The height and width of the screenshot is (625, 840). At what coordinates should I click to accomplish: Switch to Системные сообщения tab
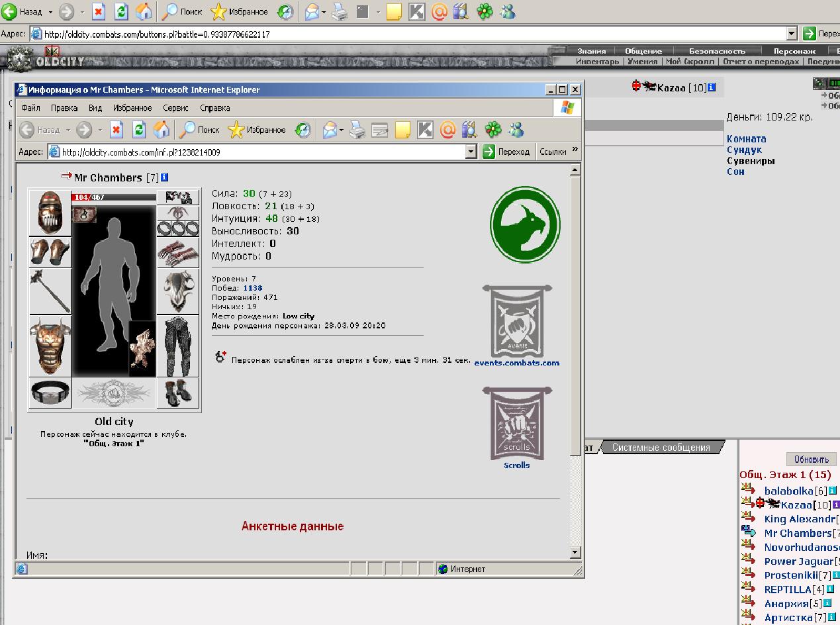[661, 448]
